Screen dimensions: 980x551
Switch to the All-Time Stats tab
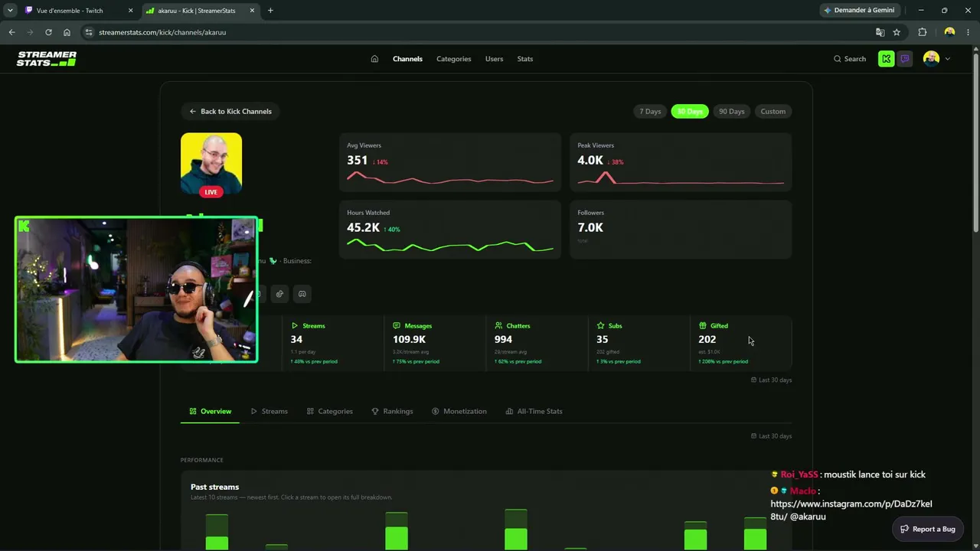(534, 412)
